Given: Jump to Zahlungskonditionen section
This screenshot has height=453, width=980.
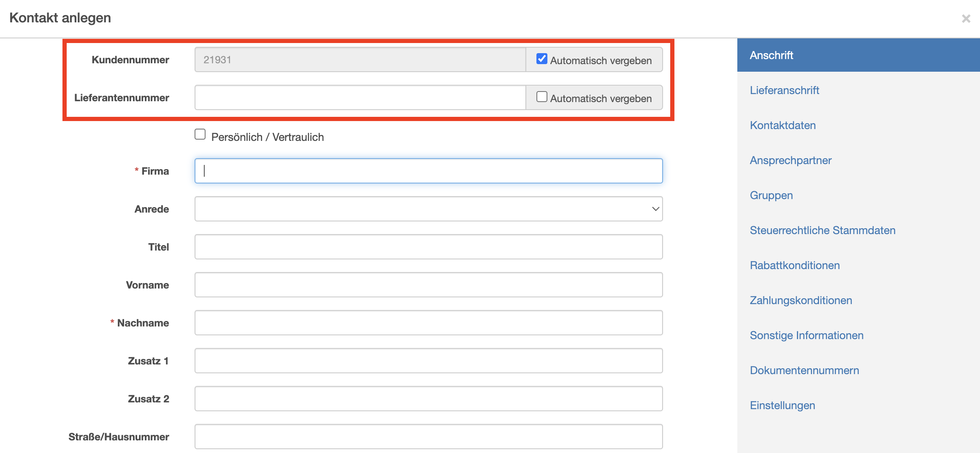Looking at the screenshot, I should tap(801, 300).
